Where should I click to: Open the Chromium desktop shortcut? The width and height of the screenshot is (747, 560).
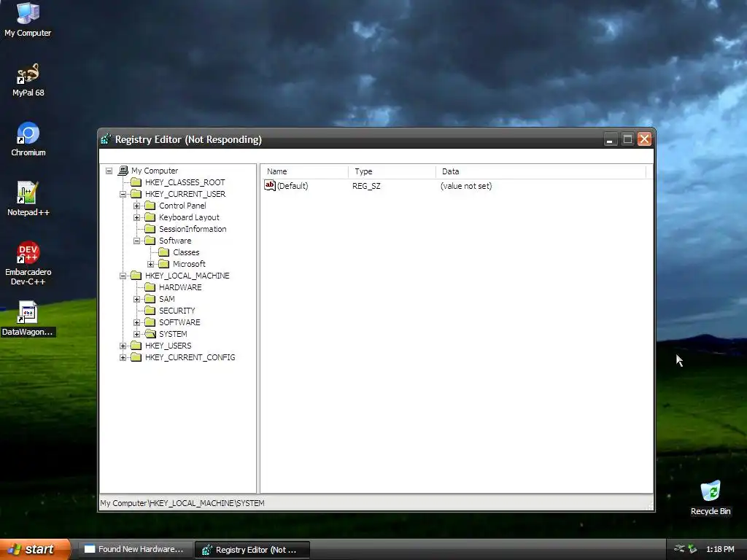click(x=28, y=139)
